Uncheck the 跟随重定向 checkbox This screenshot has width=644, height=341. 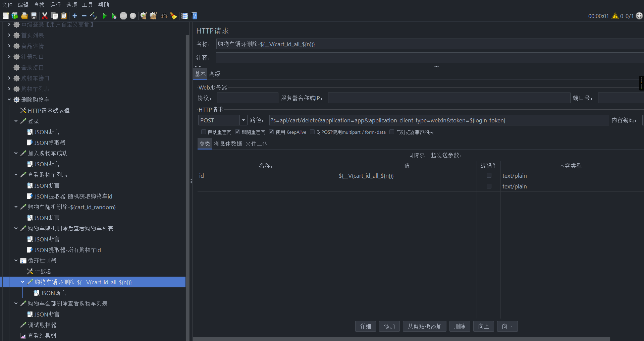(237, 132)
